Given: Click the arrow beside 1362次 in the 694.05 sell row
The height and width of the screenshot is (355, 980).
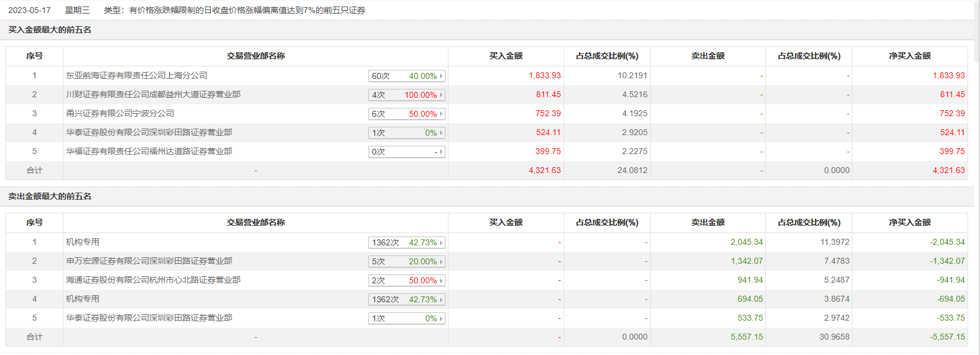Looking at the screenshot, I should click(x=441, y=299).
